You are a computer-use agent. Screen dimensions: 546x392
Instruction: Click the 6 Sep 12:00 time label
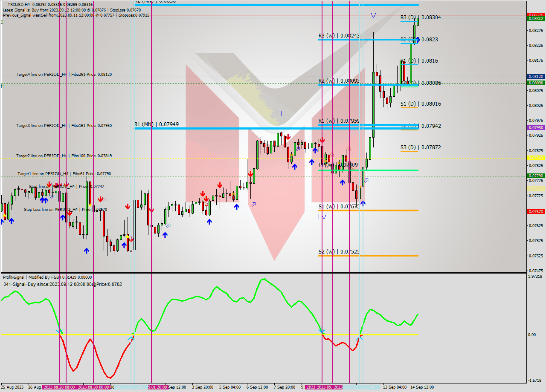point(257,387)
